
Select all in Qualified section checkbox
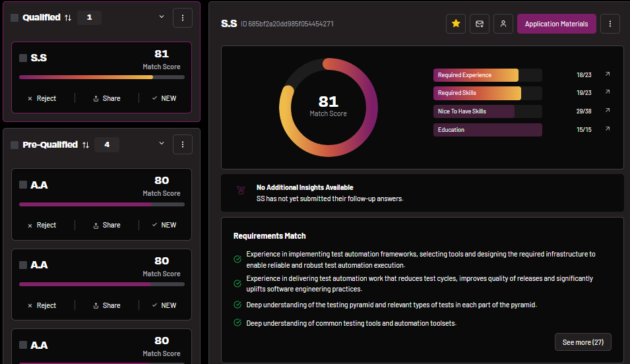[15, 18]
